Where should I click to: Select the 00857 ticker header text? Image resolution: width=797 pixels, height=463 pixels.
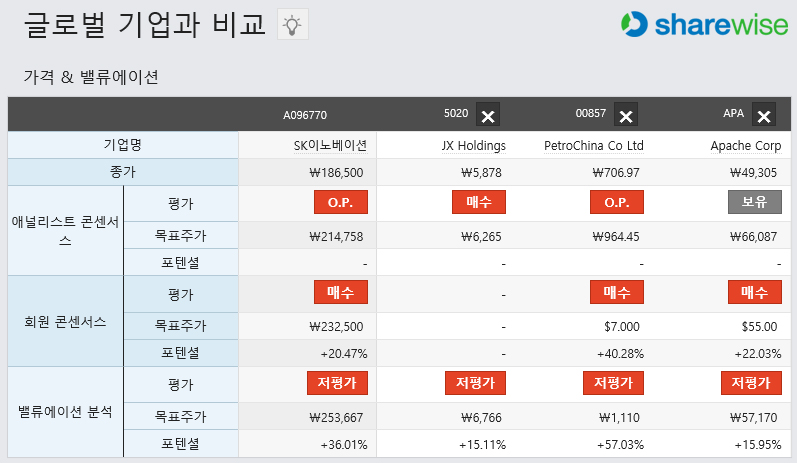tap(591, 113)
